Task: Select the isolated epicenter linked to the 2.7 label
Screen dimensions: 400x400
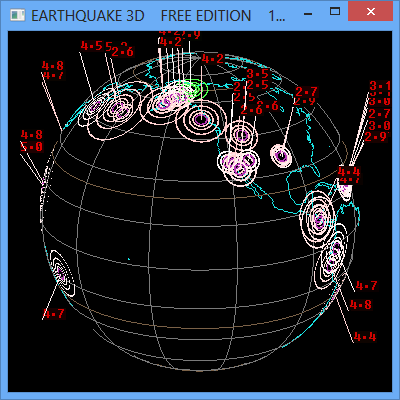Action: (281, 156)
